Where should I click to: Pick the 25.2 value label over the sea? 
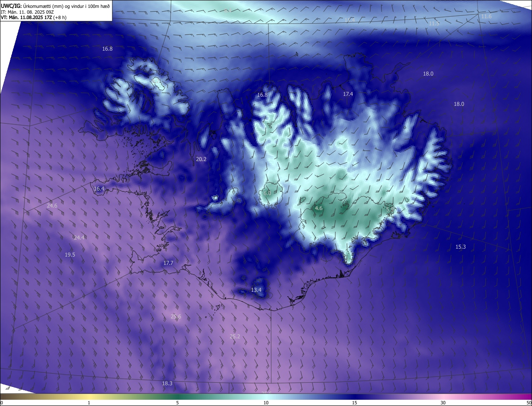click(235, 336)
